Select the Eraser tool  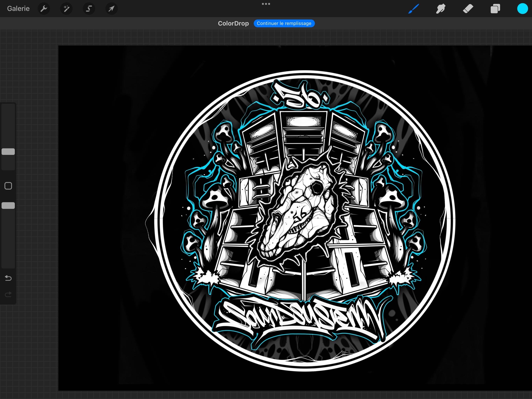click(x=468, y=9)
